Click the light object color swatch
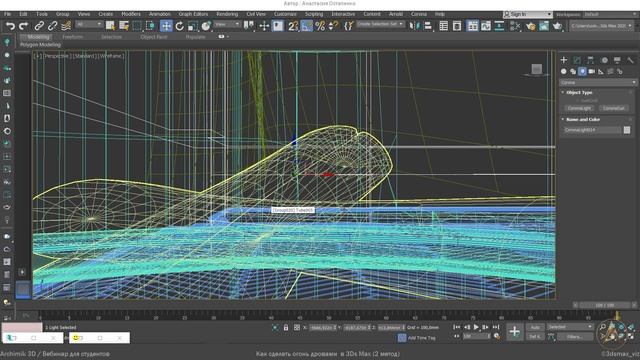Image resolution: width=640 pixels, height=360 pixels. pos(627,130)
